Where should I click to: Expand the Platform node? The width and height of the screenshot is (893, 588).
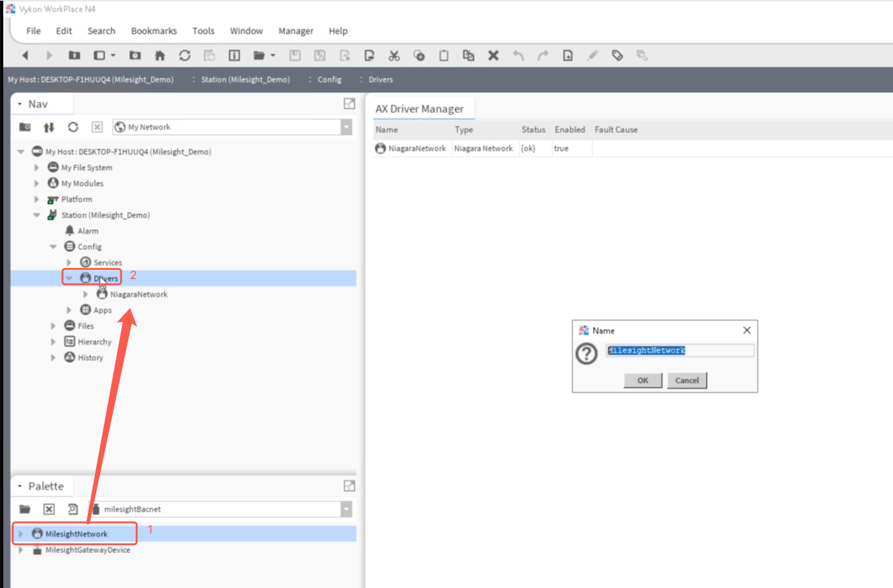tap(36, 199)
